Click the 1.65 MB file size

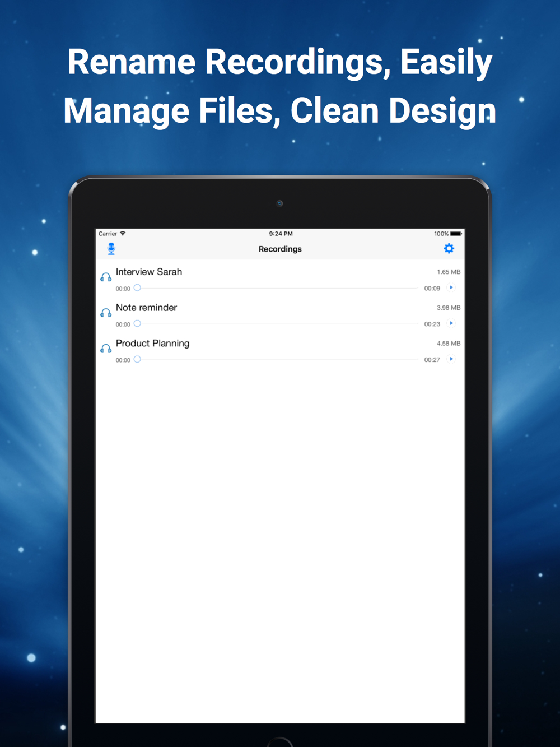pos(449,272)
